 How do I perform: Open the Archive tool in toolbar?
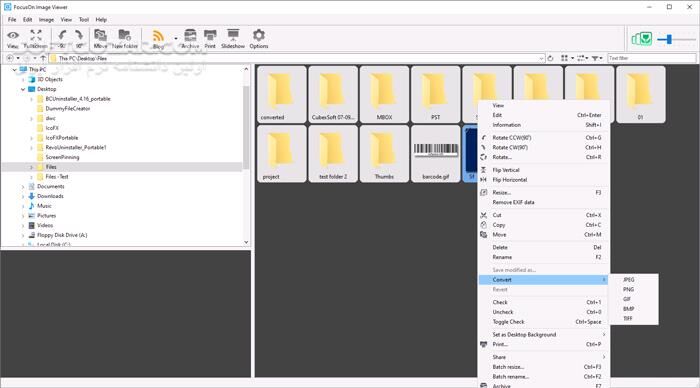pyautogui.click(x=190, y=38)
